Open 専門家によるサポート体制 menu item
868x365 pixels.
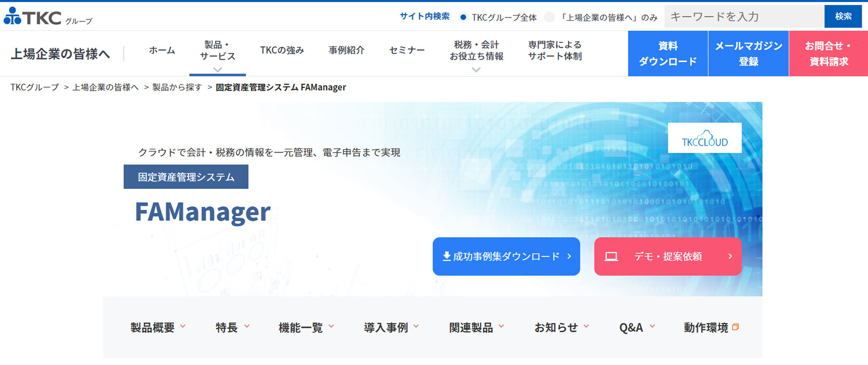coord(555,51)
